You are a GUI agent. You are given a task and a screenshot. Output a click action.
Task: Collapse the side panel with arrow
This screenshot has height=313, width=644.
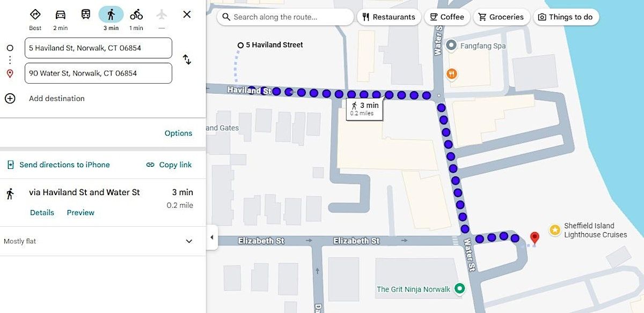(212, 237)
